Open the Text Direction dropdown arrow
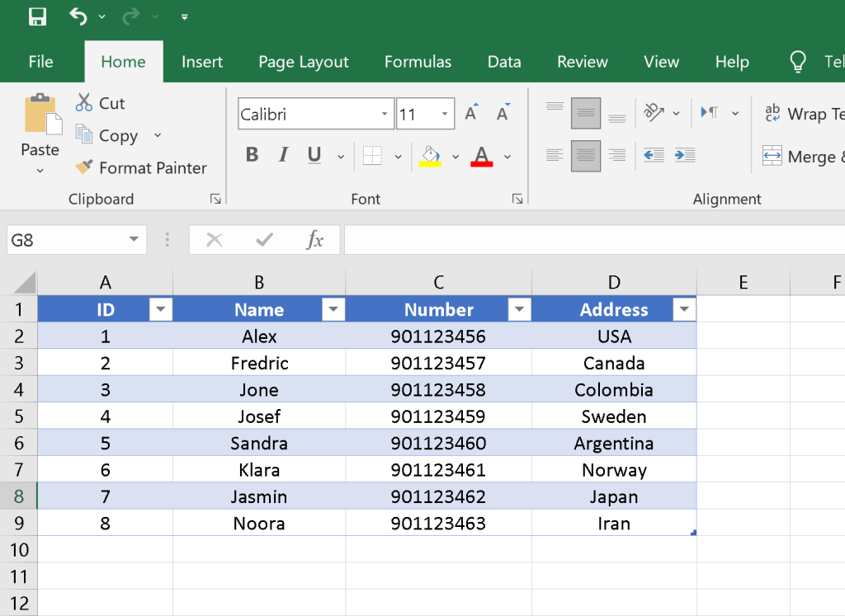The height and width of the screenshot is (616, 845). pos(735,114)
